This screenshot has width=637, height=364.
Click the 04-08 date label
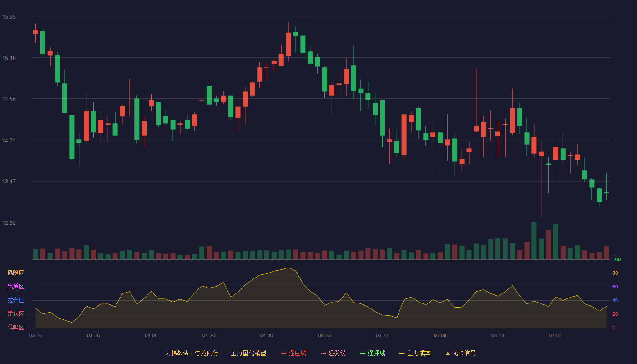click(x=151, y=335)
